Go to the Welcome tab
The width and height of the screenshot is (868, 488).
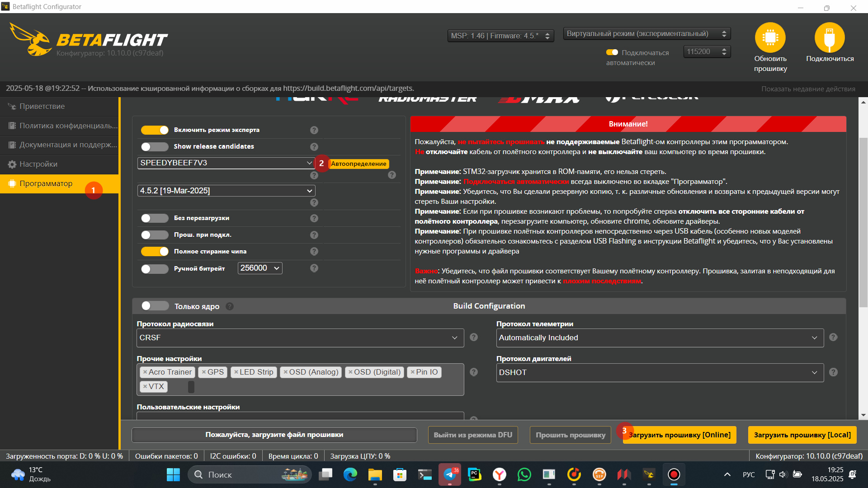[59, 106]
